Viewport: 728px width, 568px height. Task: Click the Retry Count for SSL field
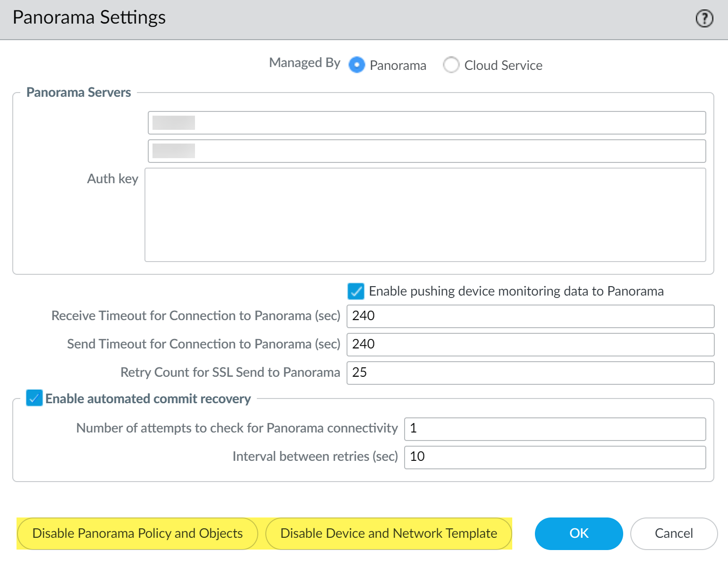click(x=530, y=373)
